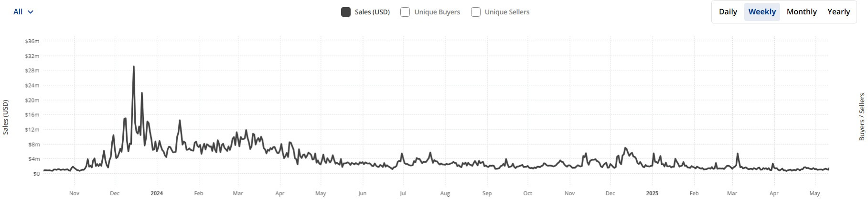The height and width of the screenshot is (202, 868).
Task: Switch to the Monthly interval tab
Action: [x=802, y=12]
